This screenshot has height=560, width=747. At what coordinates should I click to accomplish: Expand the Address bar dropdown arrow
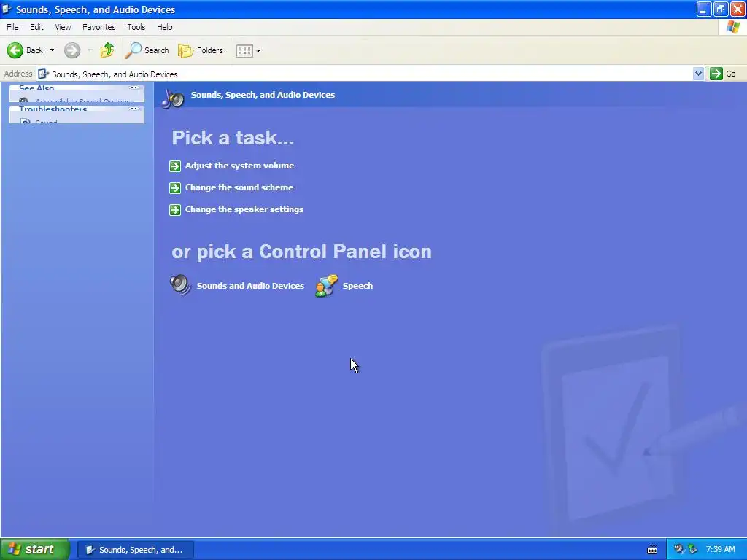pos(698,74)
